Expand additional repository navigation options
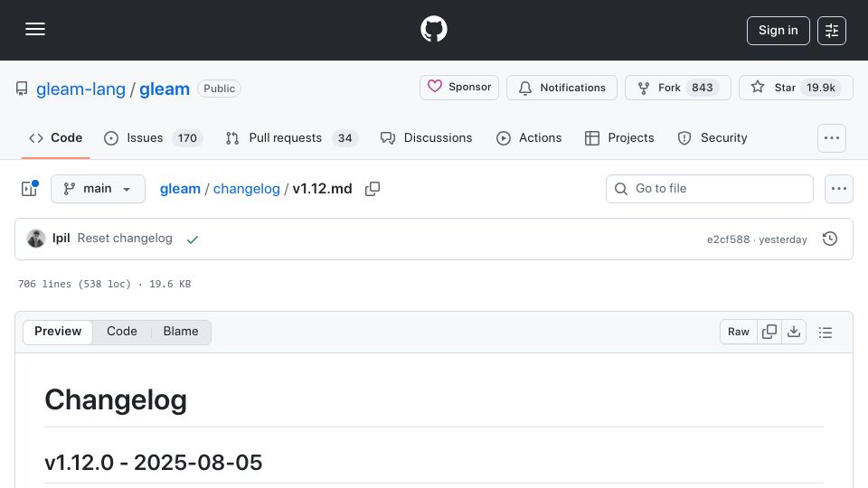 point(832,138)
